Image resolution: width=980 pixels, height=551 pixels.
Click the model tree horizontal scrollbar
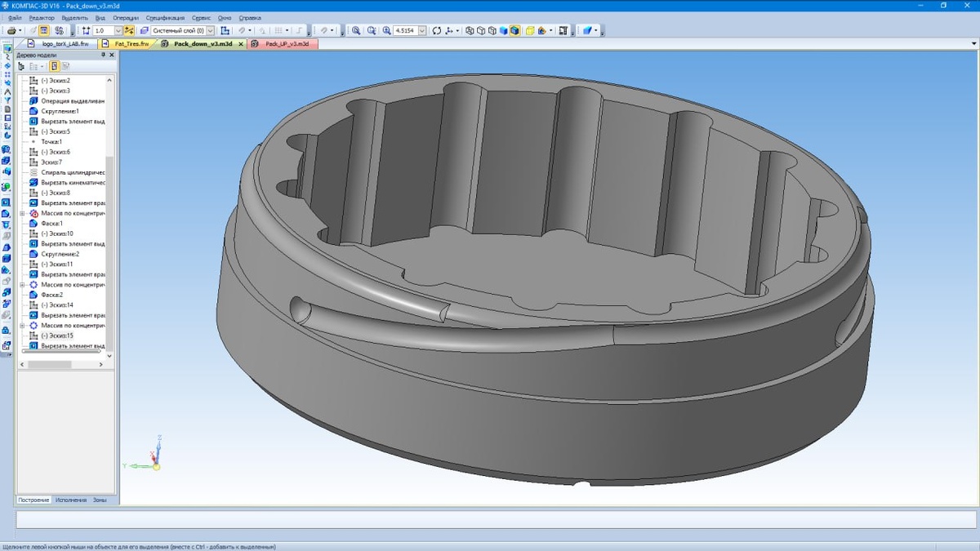click(x=51, y=364)
